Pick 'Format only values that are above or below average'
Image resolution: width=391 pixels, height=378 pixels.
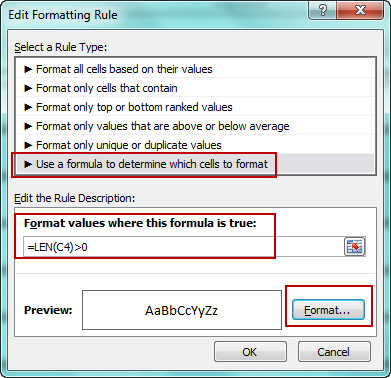point(195,126)
